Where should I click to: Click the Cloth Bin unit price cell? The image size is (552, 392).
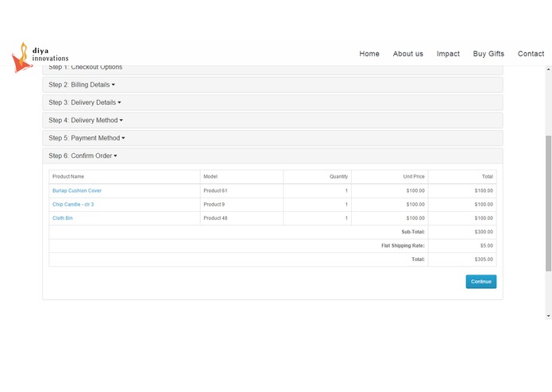[x=390, y=218]
